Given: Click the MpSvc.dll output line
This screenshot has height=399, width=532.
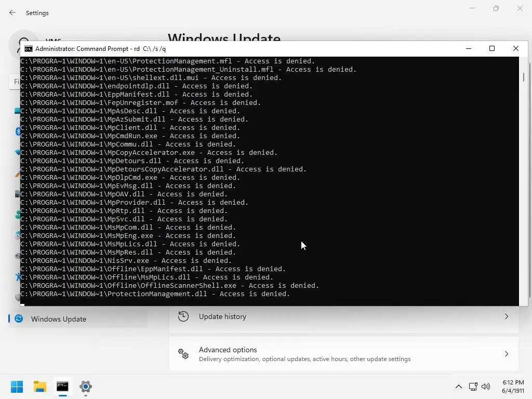Looking at the screenshot, I should 124,219.
